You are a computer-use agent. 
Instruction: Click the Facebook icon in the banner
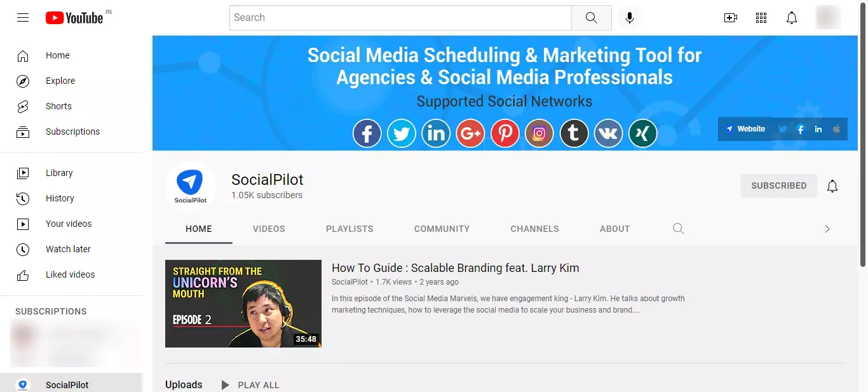point(367,133)
